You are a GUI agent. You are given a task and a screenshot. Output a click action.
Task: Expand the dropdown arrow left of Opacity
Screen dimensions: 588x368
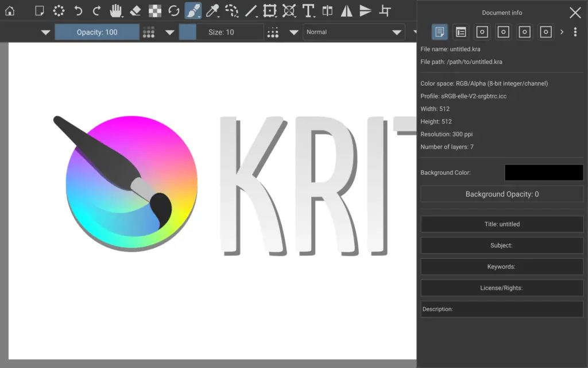point(46,32)
